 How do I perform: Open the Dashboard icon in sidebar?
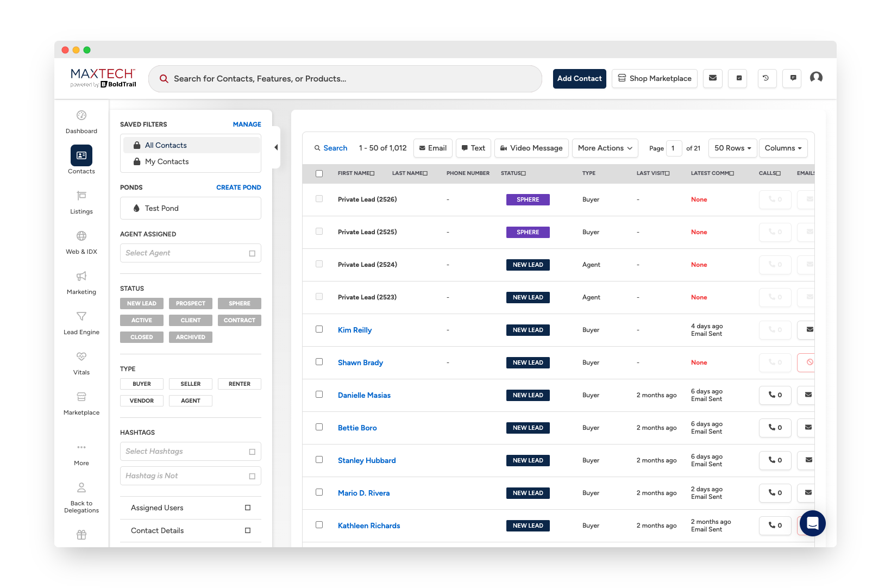point(81,116)
